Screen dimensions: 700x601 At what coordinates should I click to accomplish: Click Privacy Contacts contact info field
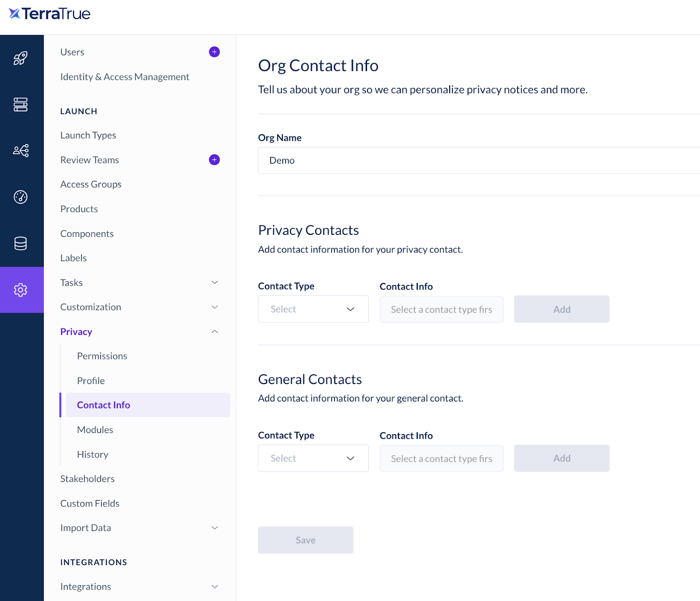441,310
